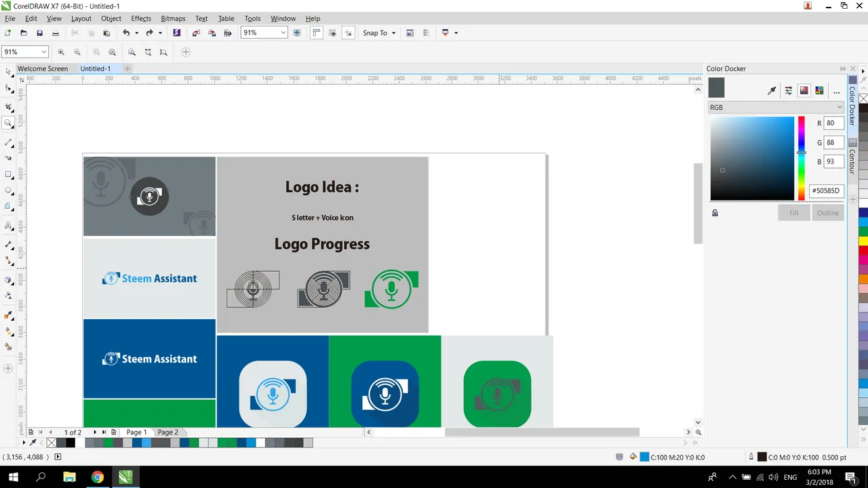This screenshot has height=488, width=868.
Task: Open the Bitmaps menu
Action: coord(174,18)
